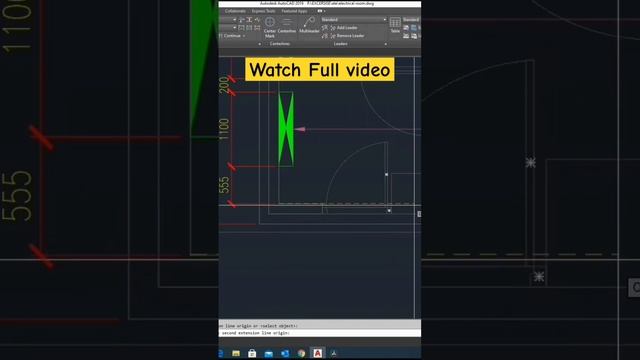The image size is (640, 360).
Task: Switch to the Express Tools tab
Action: [263, 11]
